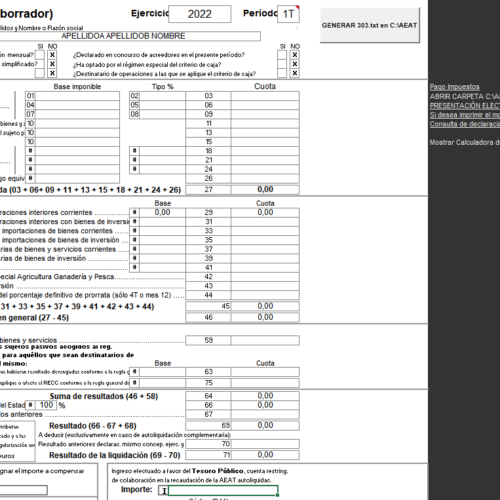Open the 'Consulta de declaraci...' link
Image resolution: width=500 pixels, height=500 pixels.
pos(465,124)
